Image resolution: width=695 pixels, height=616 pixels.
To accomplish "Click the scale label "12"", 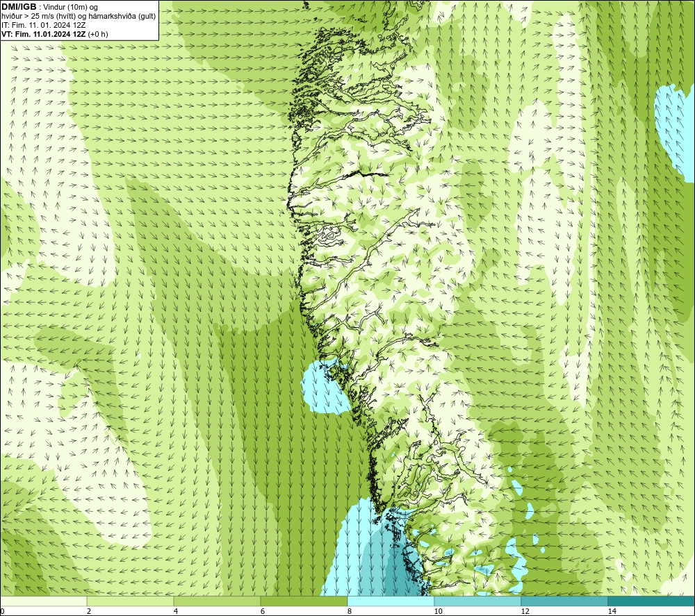I will [525, 611].
